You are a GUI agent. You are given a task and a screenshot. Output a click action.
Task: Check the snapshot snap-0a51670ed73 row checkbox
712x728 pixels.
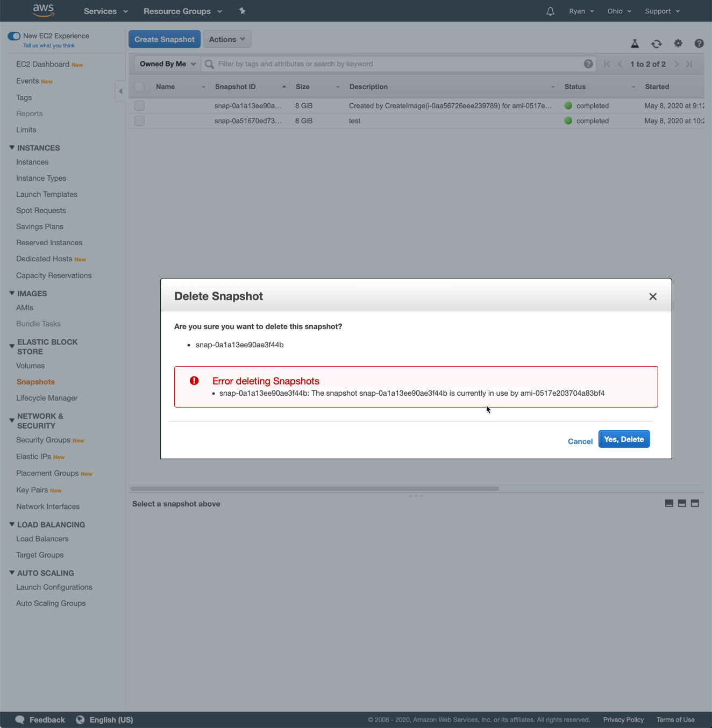[139, 120]
